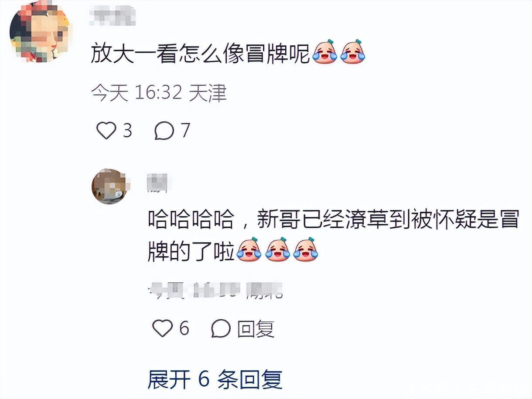Click the like count 6 on the reply
The width and height of the screenshot is (532, 399).
point(184,328)
